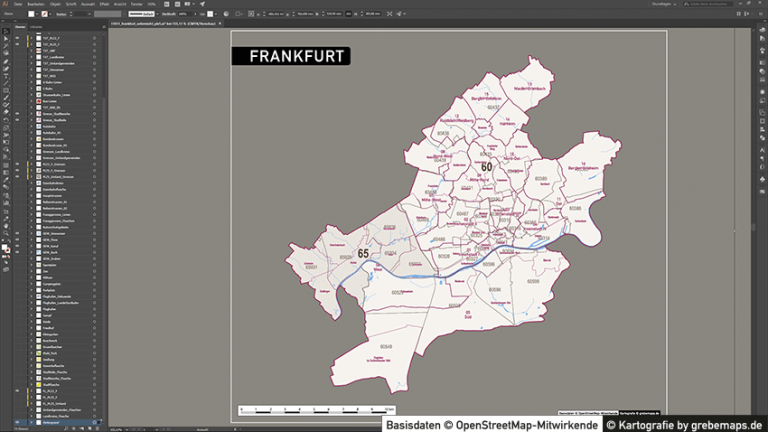Screen dimensions: 768x432
Task: Select the Rotate tool
Action: click(6, 120)
